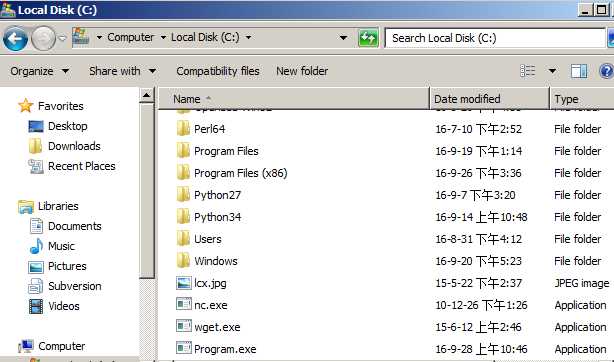Select the Libraries icon in navigation pane
The height and width of the screenshot is (362, 614).
click(x=26, y=206)
